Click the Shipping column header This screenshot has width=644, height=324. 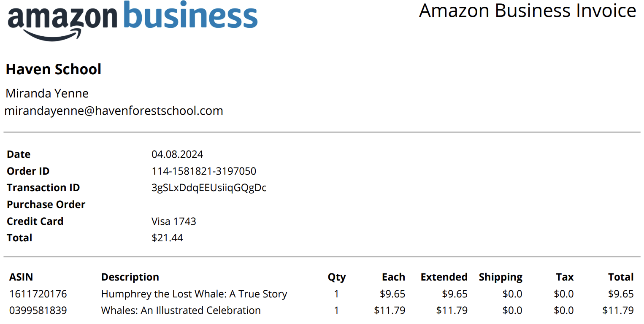501,277
